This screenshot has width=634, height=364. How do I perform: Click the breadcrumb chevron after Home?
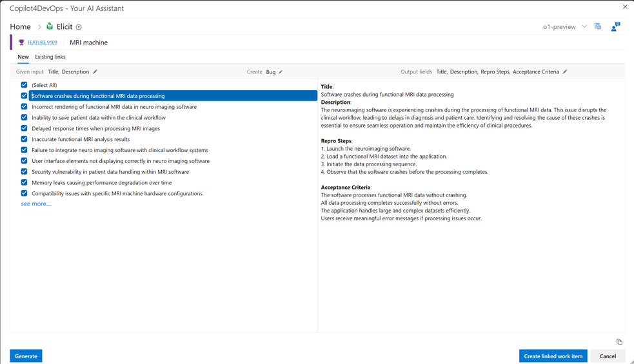(x=39, y=27)
